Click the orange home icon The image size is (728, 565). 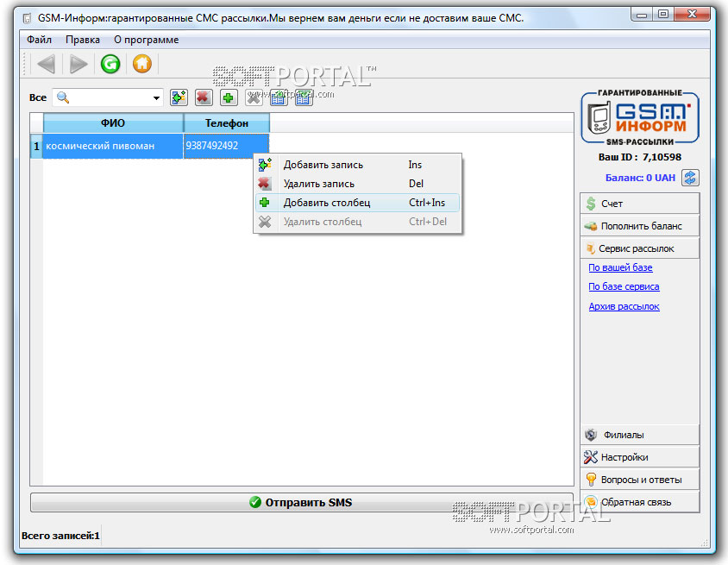(x=142, y=64)
